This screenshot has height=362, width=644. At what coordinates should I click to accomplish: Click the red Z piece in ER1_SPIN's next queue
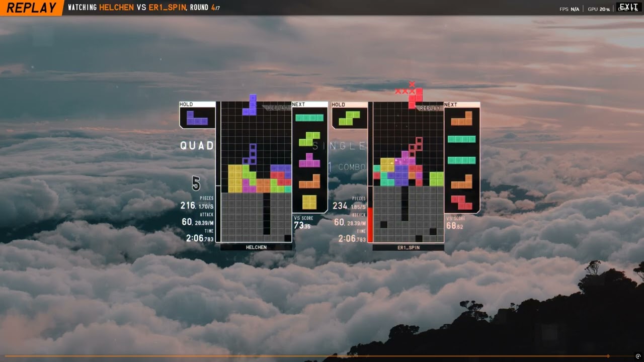[461, 202]
